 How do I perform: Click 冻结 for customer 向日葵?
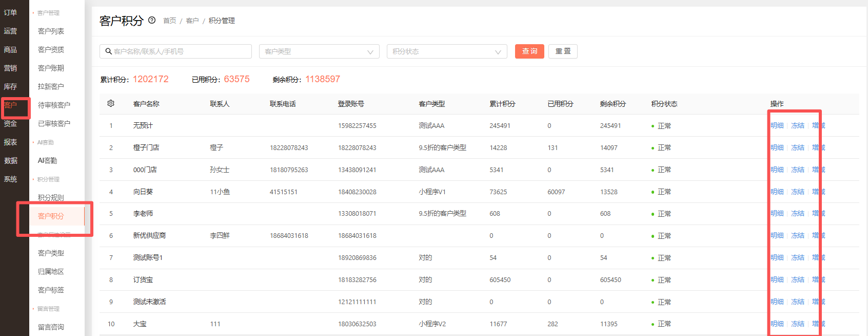click(798, 192)
